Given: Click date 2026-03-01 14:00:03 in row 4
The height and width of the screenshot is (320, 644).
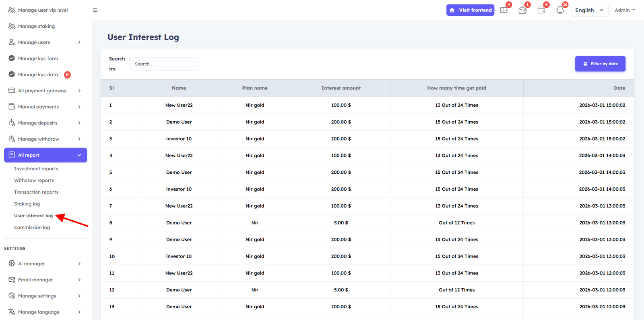Looking at the screenshot, I should point(602,156).
